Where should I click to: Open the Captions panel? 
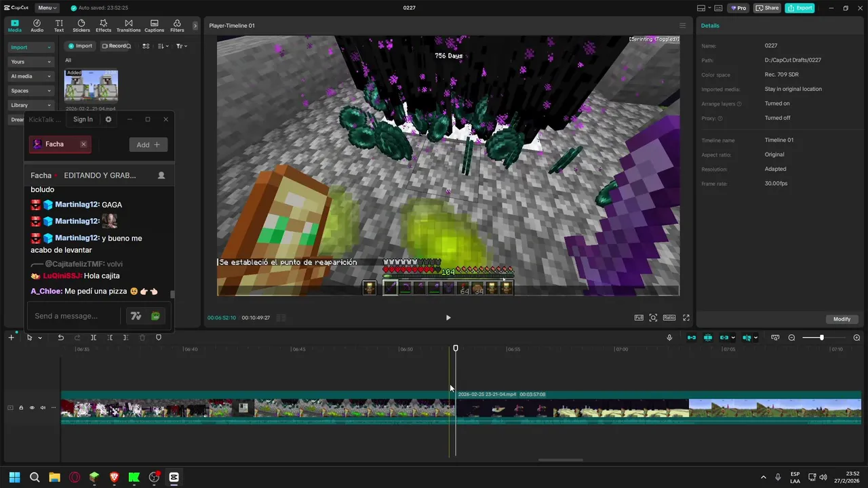click(154, 26)
